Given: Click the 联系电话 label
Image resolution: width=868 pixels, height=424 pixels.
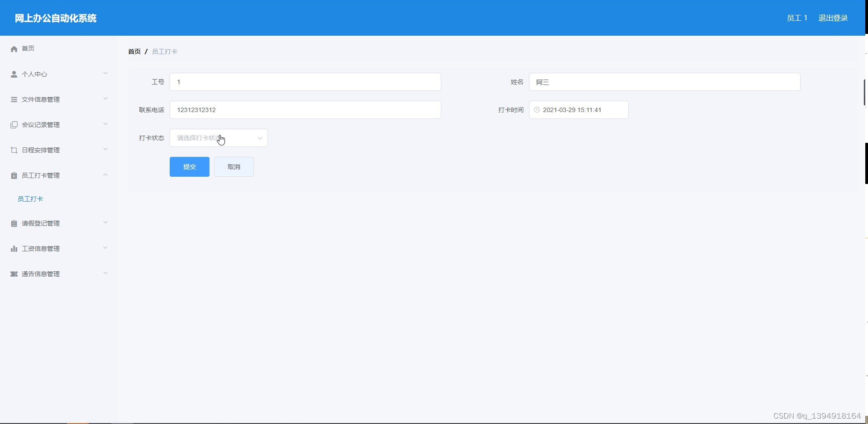Looking at the screenshot, I should point(152,110).
